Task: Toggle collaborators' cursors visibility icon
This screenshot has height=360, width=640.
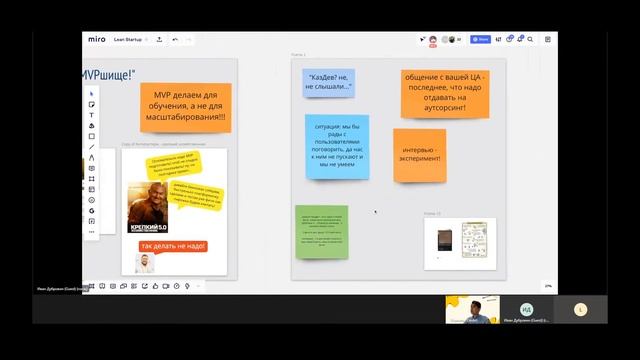Action: pyautogui.click(x=422, y=39)
